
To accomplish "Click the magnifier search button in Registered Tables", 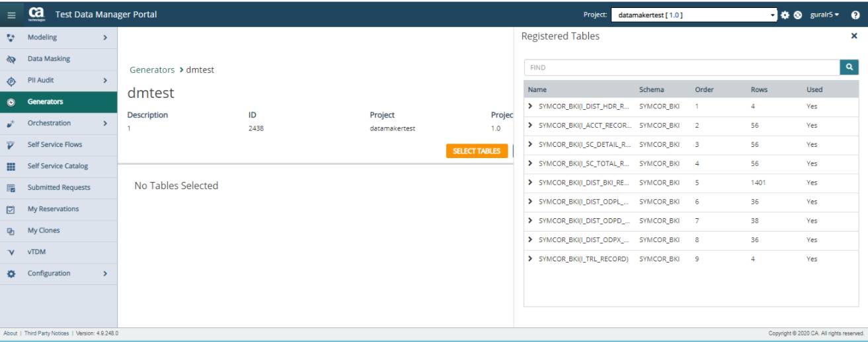I will point(849,67).
